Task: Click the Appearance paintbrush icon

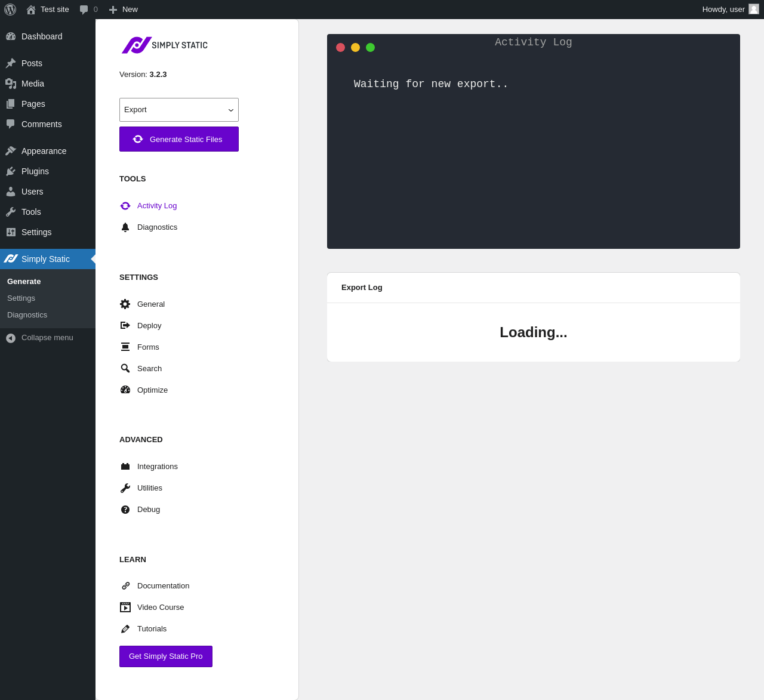Action: (x=11, y=151)
